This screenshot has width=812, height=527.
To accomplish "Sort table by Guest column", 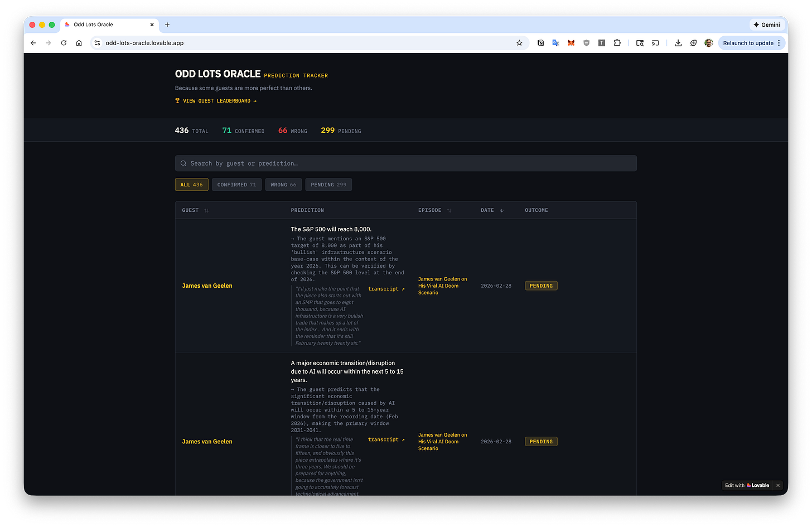I will click(195, 210).
